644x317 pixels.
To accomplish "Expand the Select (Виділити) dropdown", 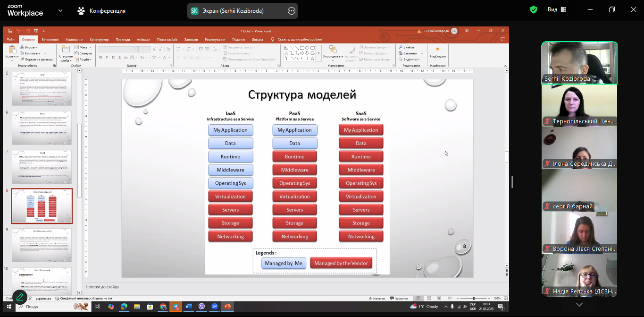I will pyautogui.click(x=410, y=60).
